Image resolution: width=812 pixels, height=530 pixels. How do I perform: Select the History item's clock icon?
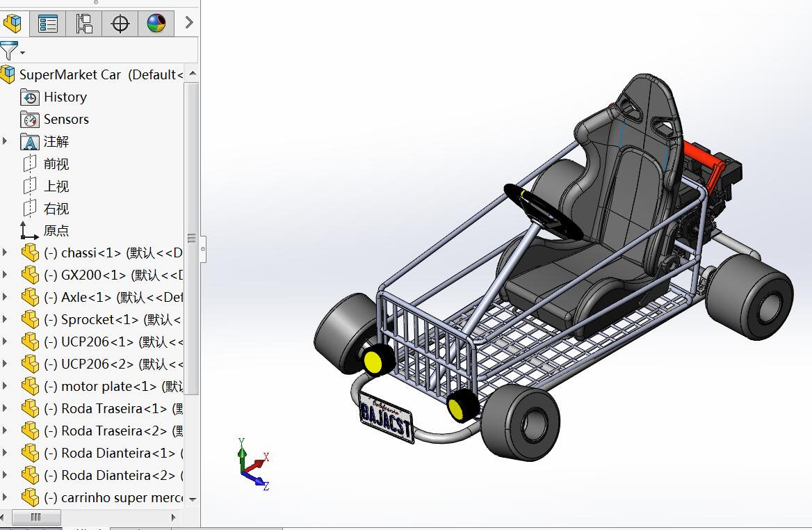[x=29, y=97]
